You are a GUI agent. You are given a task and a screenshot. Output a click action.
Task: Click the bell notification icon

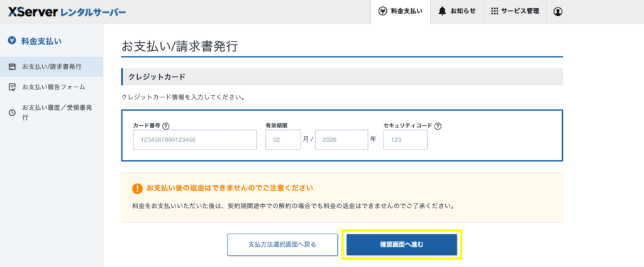pyautogui.click(x=442, y=11)
